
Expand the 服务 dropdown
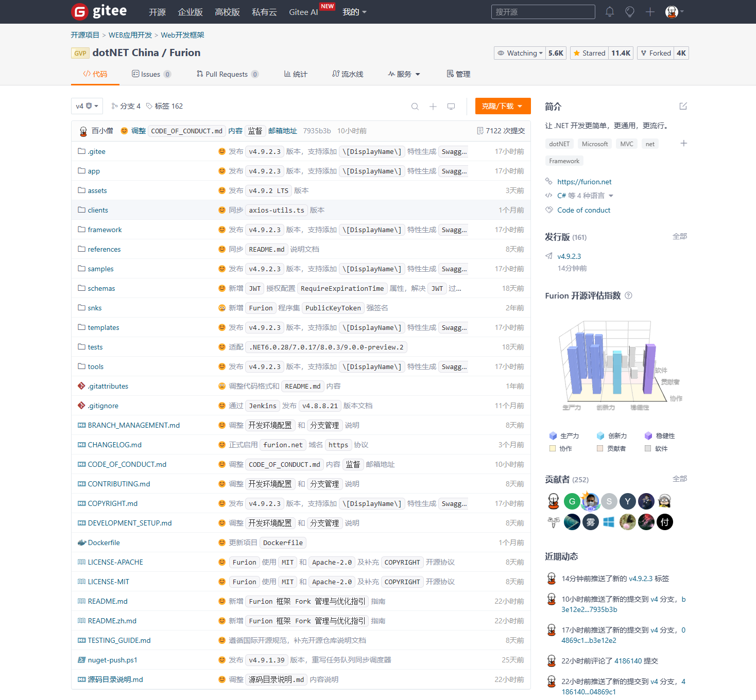tap(404, 74)
